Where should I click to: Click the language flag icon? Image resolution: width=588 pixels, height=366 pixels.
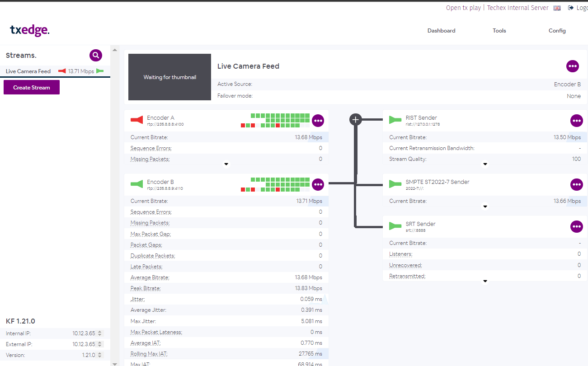(557, 8)
